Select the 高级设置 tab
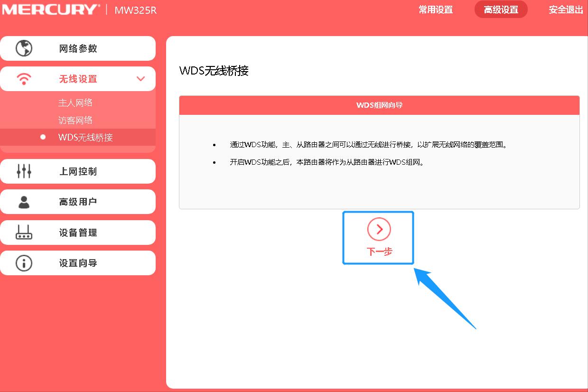Viewport: 588px width, 392px height. click(501, 9)
